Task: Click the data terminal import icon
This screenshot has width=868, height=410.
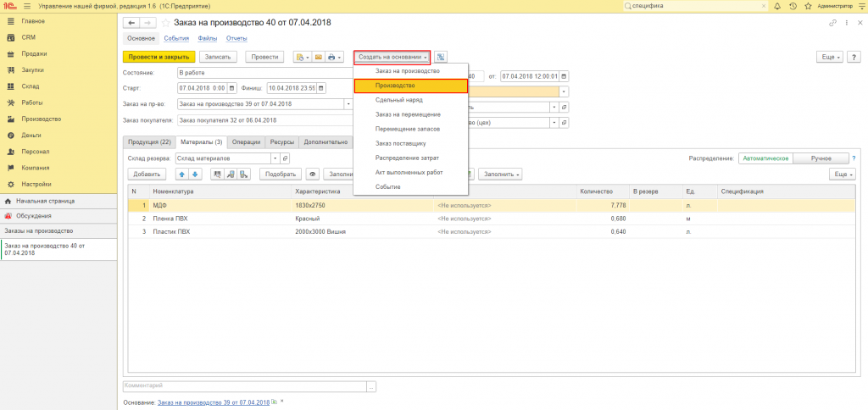Action: coord(231,174)
